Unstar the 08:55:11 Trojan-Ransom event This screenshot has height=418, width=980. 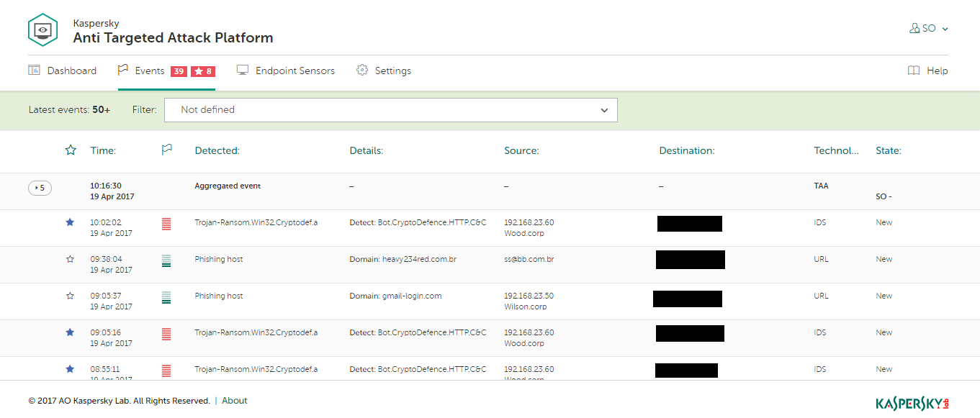coord(70,369)
